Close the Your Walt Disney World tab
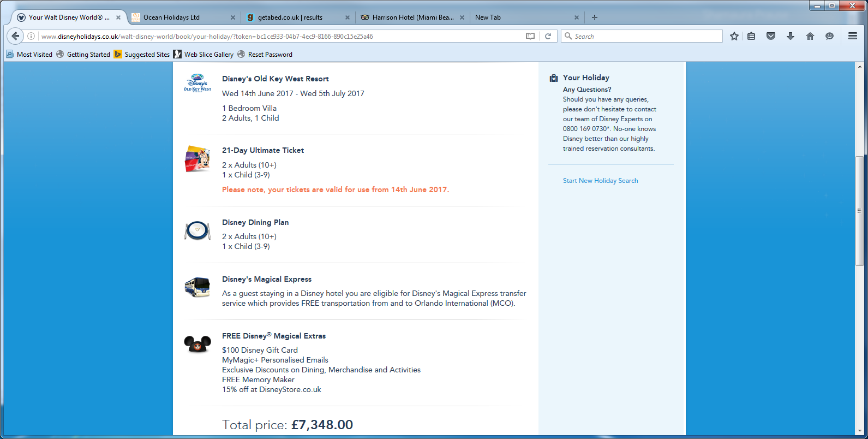The height and width of the screenshot is (439, 868). coord(118,17)
